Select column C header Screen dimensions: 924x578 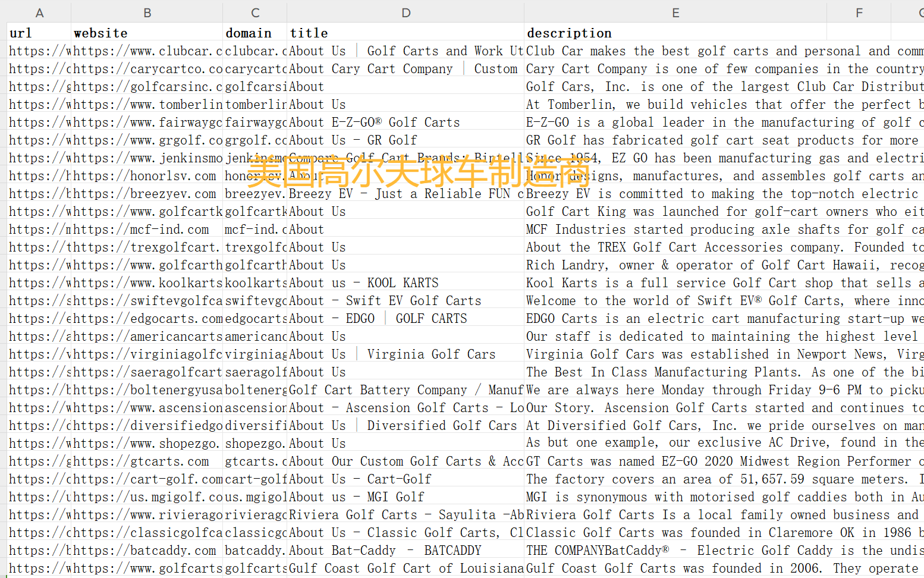(255, 12)
